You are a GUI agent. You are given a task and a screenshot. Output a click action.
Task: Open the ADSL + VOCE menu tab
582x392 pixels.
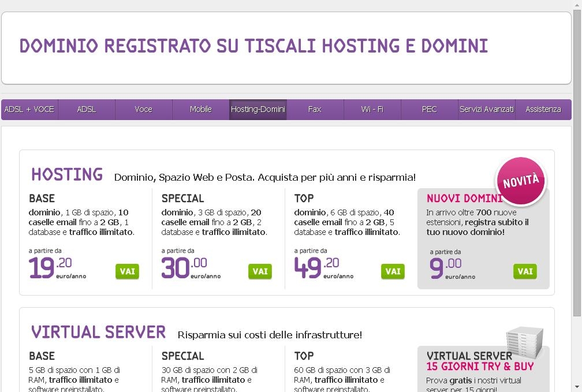[x=29, y=110]
